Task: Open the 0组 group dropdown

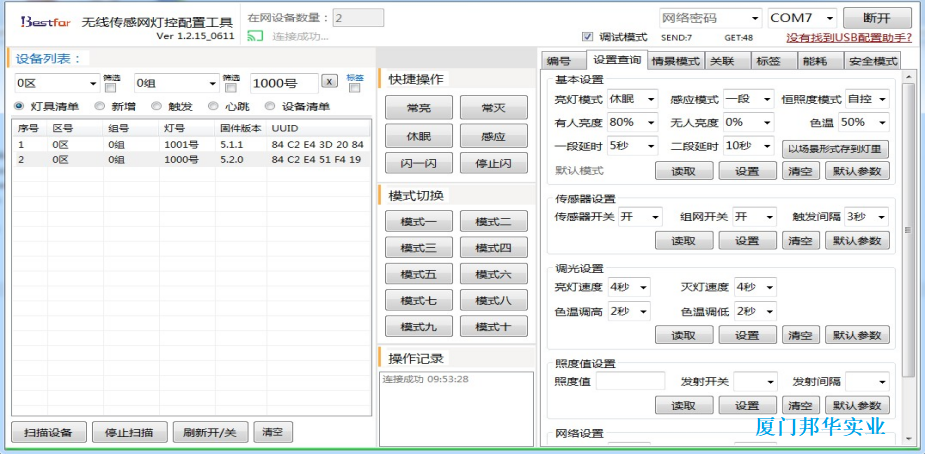Action: pos(177,84)
